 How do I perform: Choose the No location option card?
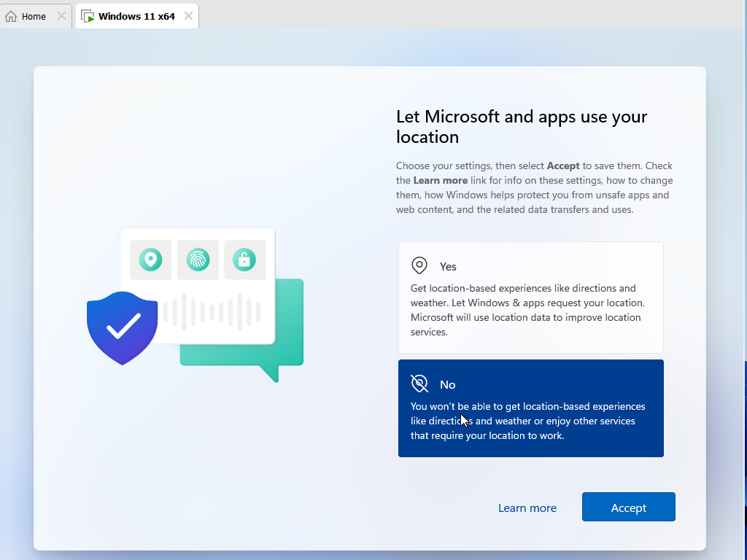[530, 408]
